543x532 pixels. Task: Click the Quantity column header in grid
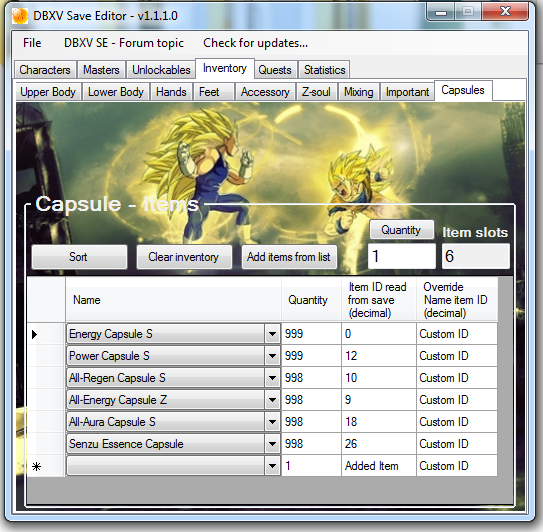[311, 300]
